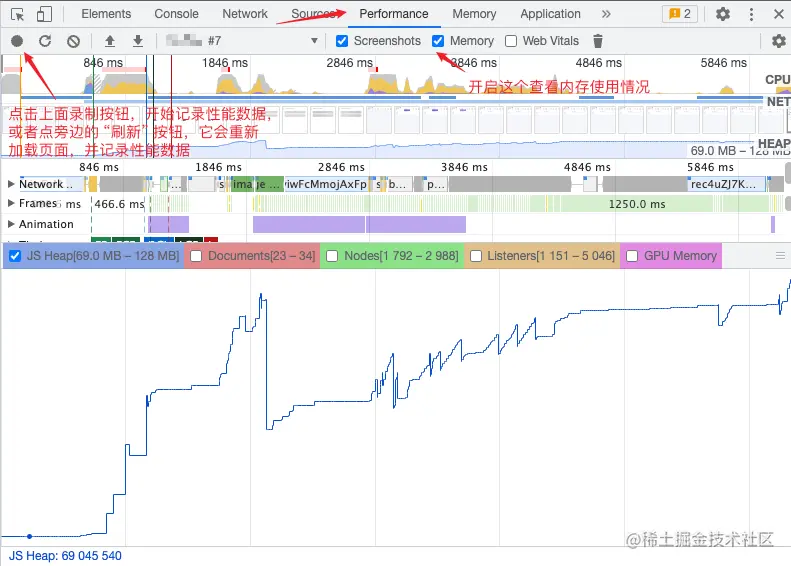Select the iwFcMmojAxFp network request

click(x=326, y=184)
